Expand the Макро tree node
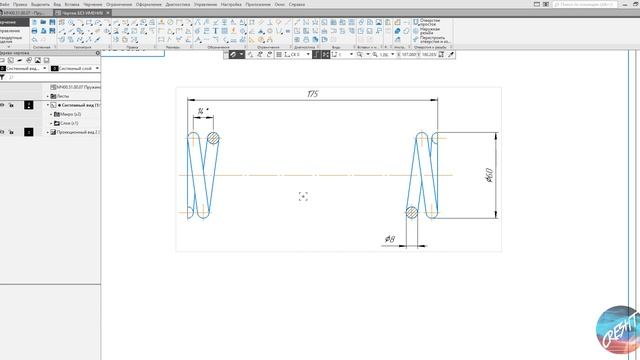This screenshot has width=640, height=360. [x=51, y=114]
